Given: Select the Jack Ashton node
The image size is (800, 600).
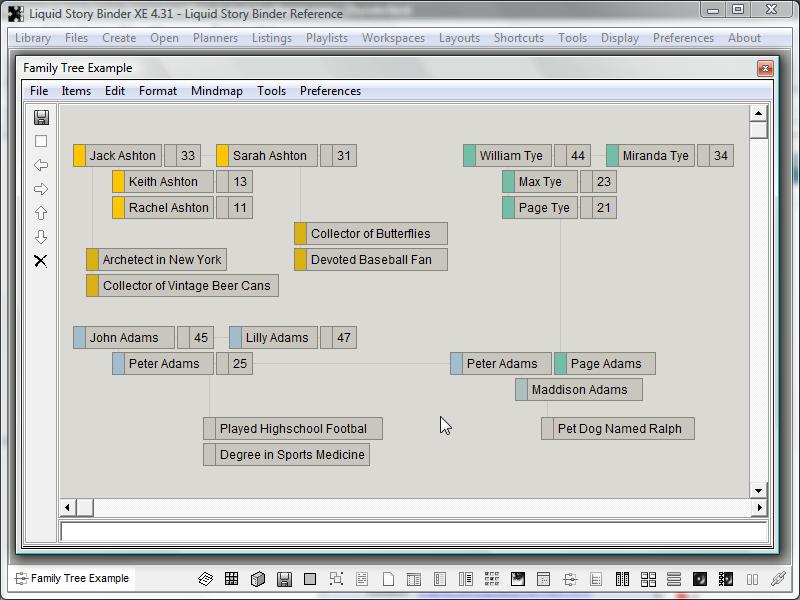Looking at the screenshot, I should (x=122, y=156).
